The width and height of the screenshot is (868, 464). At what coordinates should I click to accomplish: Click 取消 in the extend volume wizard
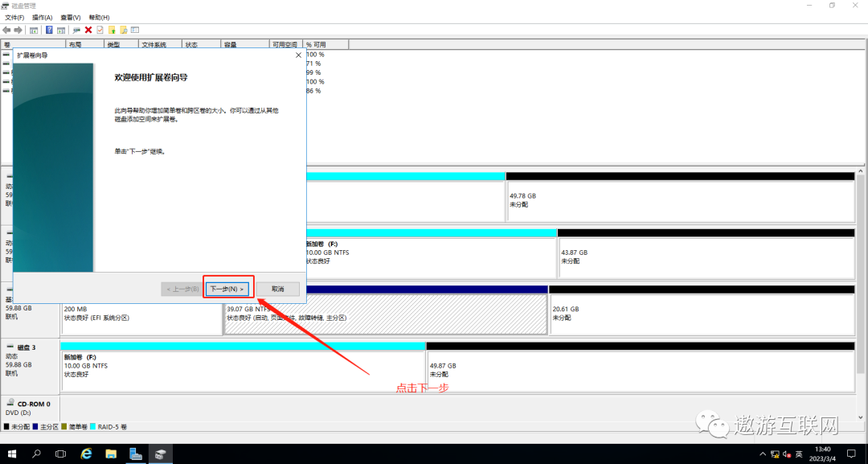[278, 289]
